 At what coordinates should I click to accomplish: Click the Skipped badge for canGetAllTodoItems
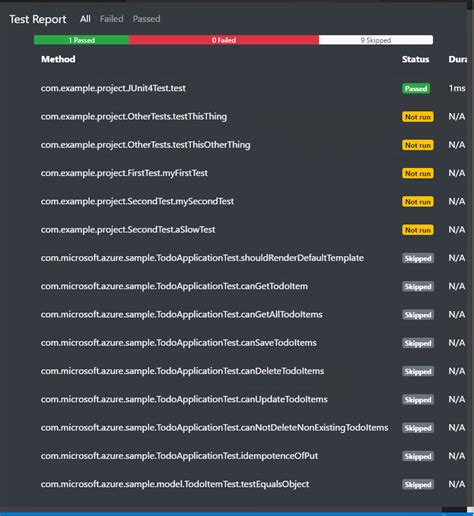click(418, 315)
